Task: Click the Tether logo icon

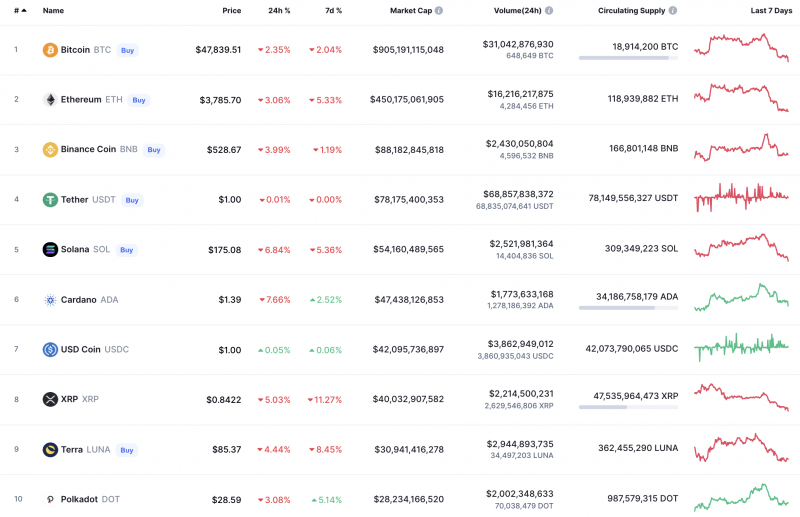Action: [x=50, y=200]
